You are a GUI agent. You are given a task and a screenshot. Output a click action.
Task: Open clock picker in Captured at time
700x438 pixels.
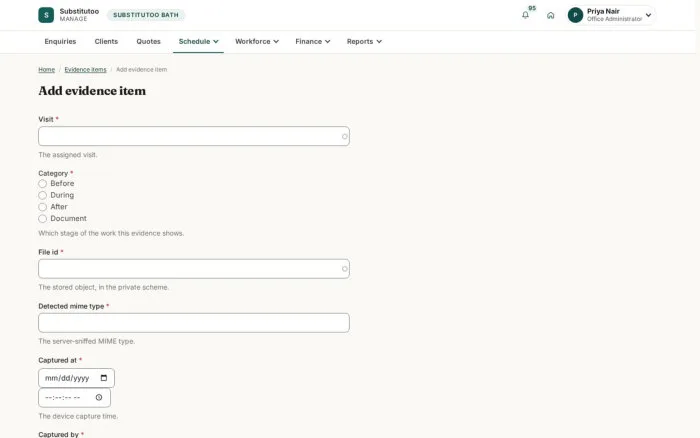(99, 397)
